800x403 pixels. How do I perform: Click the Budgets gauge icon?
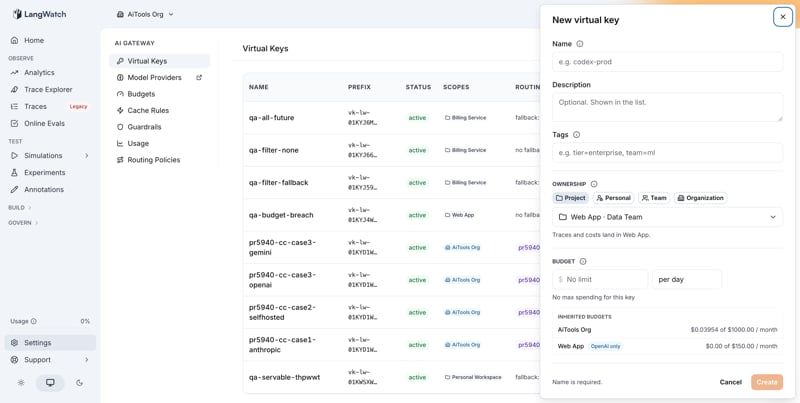(x=120, y=94)
